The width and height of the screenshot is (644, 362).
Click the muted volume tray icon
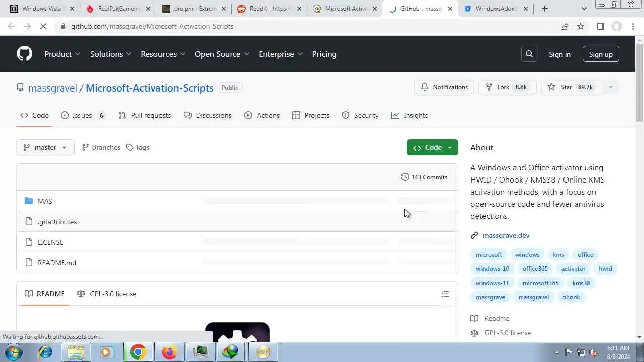click(594, 352)
